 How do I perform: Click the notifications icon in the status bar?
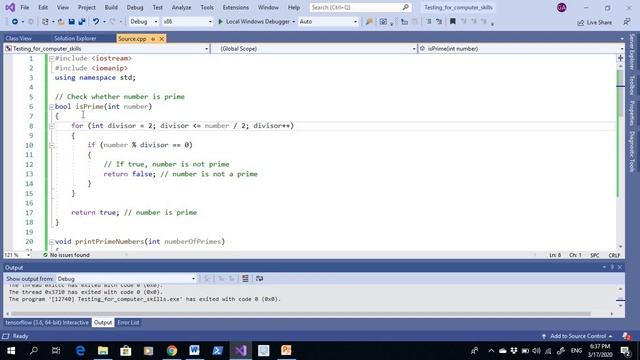[x=627, y=336]
